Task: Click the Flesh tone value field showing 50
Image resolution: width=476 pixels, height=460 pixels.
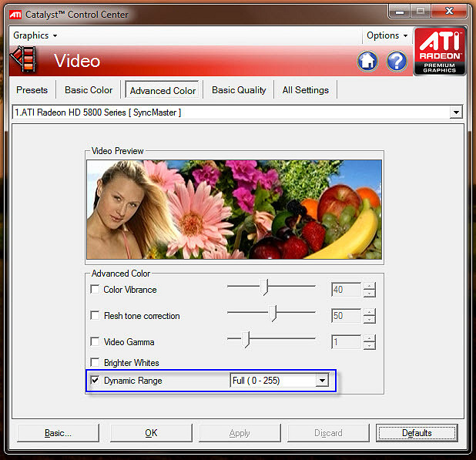Action: pos(347,316)
